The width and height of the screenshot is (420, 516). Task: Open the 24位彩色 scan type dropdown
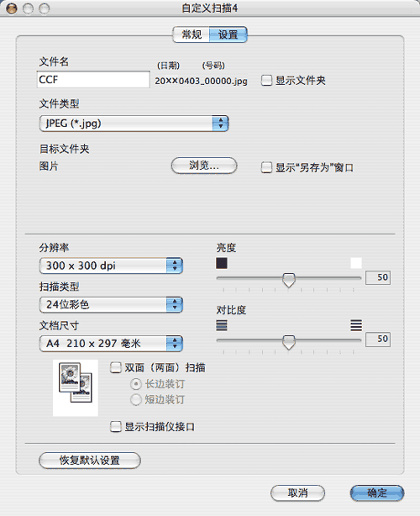[111, 304]
